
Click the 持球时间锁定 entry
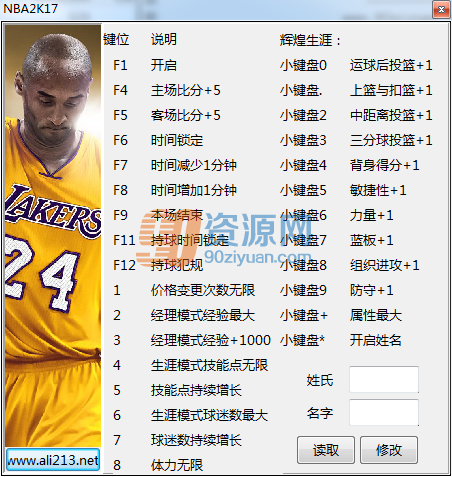(190, 240)
